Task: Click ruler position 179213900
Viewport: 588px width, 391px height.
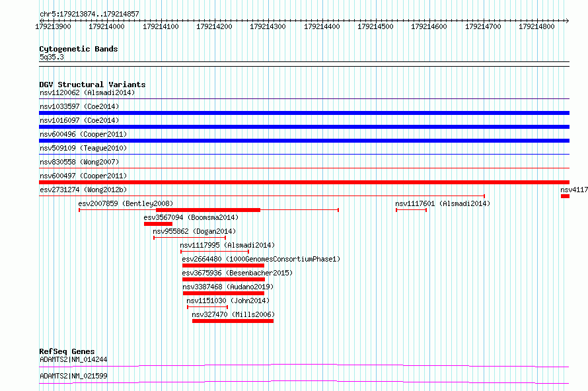Action: coord(53,26)
